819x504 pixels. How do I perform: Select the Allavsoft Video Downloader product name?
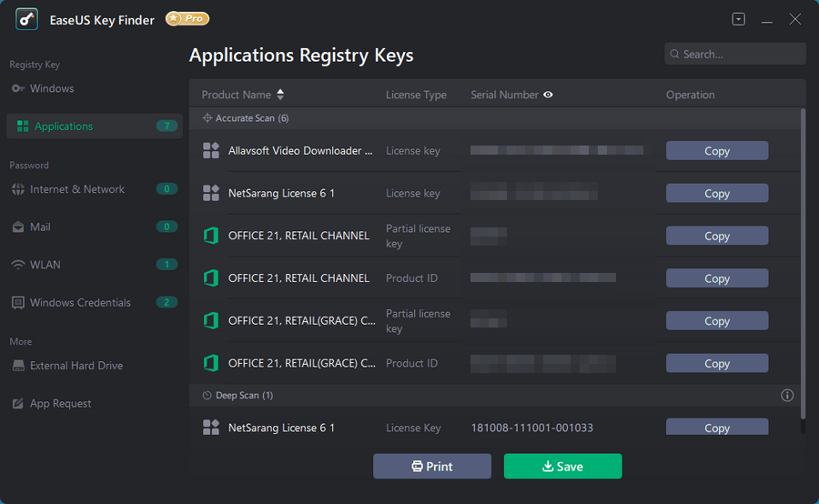(x=300, y=150)
